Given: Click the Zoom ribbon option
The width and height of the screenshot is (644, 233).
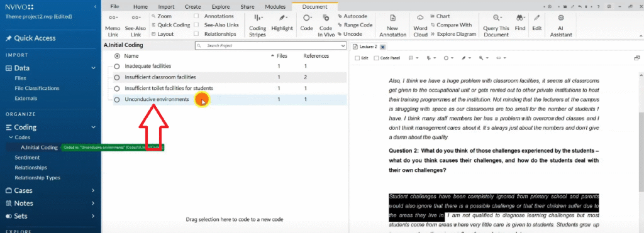Looking at the screenshot, I should point(162,16).
